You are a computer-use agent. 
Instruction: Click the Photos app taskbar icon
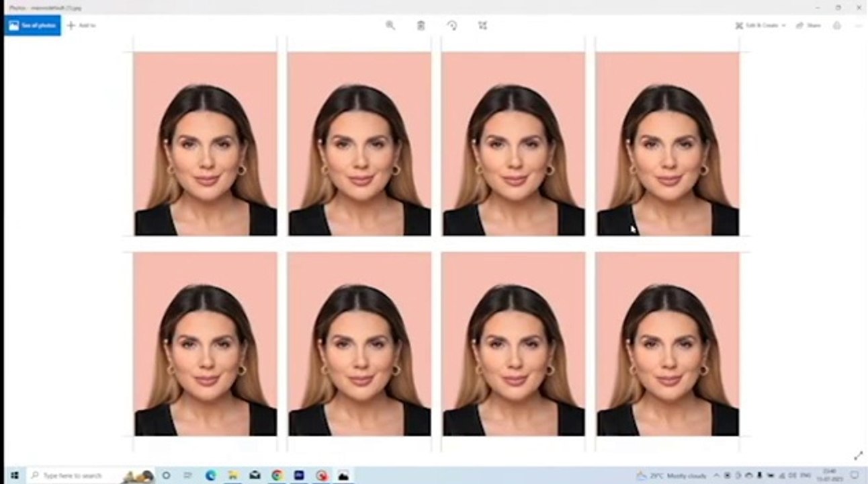[343, 475]
